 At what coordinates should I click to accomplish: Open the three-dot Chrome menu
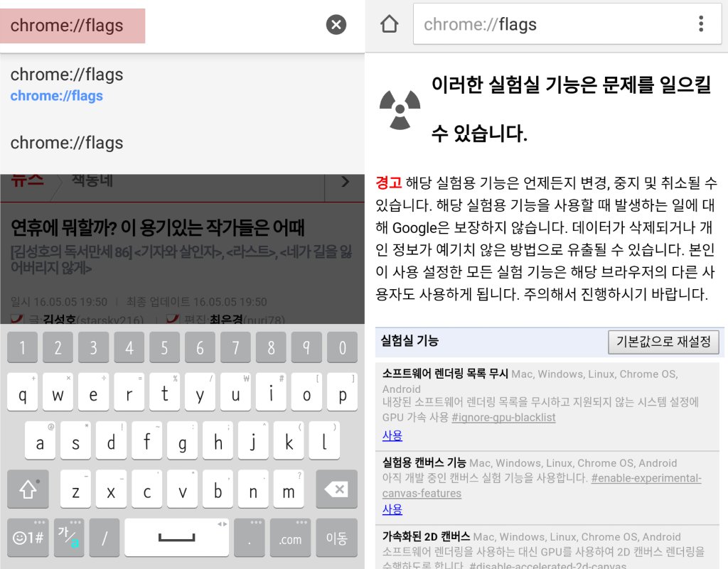pyautogui.click(x=700, y=23)
